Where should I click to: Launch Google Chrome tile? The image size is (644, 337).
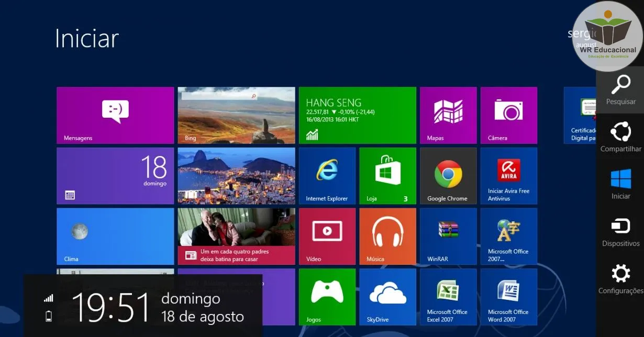[448, 176]
